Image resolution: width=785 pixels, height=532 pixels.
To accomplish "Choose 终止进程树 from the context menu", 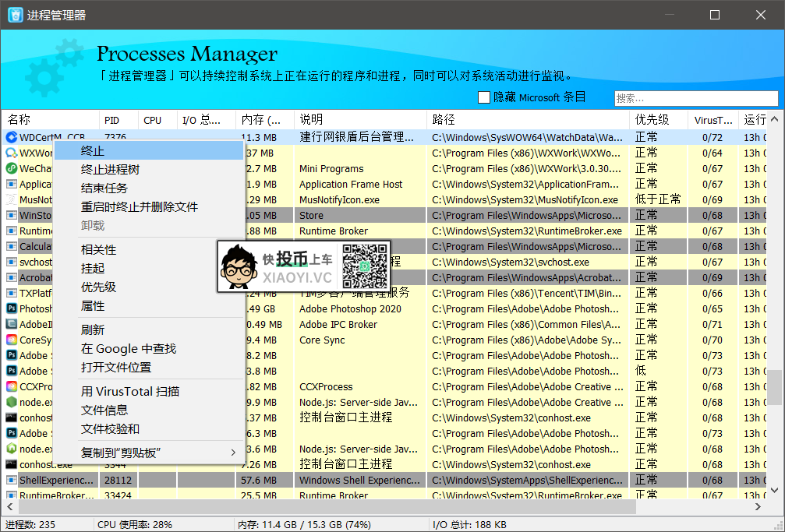I will point(149,169).
